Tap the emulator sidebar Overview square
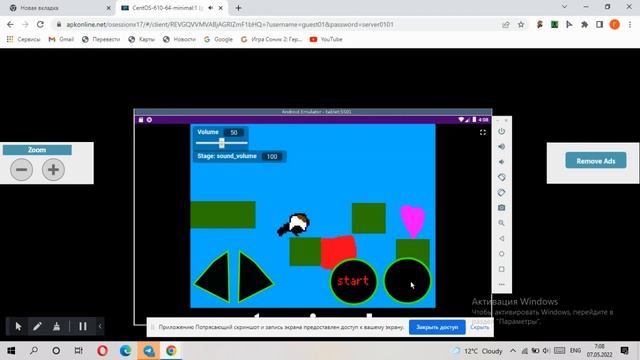 click(502, 269)
